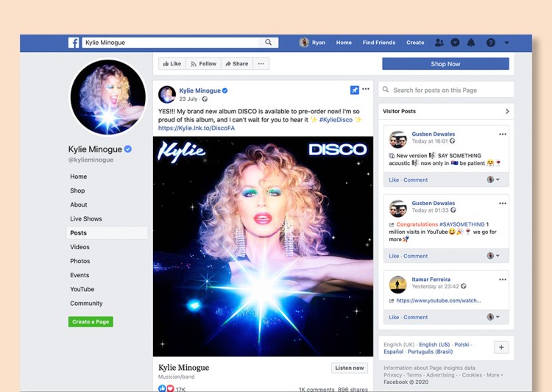Open page actions ellipsis next to Share
The image size is (552, 392).
click(x=261, y=64)
